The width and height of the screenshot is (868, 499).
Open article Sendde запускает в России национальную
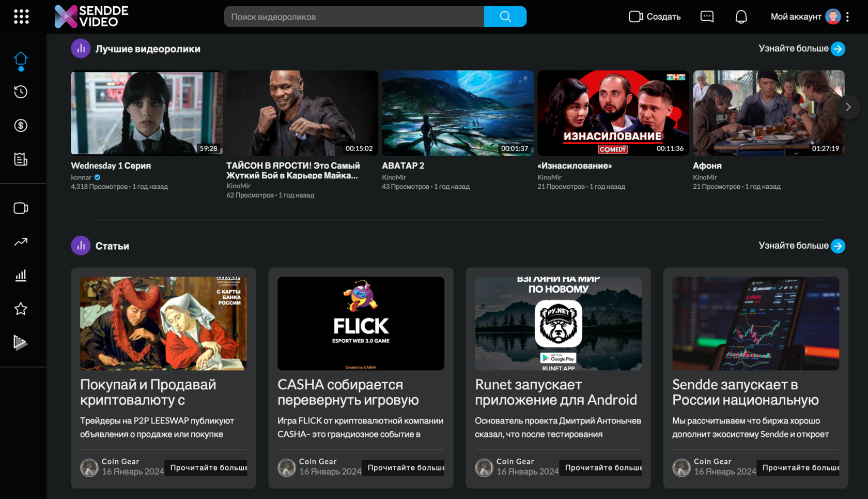[746, 392]
